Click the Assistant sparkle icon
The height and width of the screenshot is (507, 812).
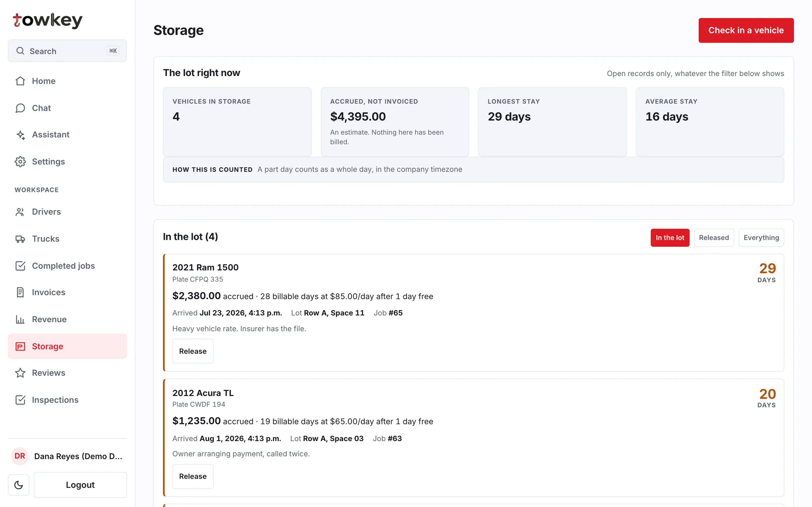point(20,135)
